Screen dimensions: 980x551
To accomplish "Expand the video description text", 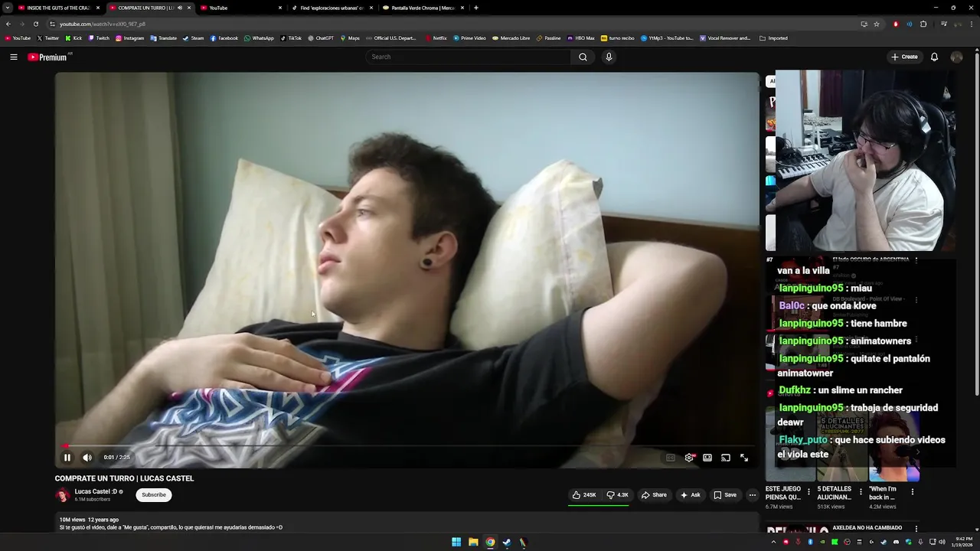I will 407,523.
